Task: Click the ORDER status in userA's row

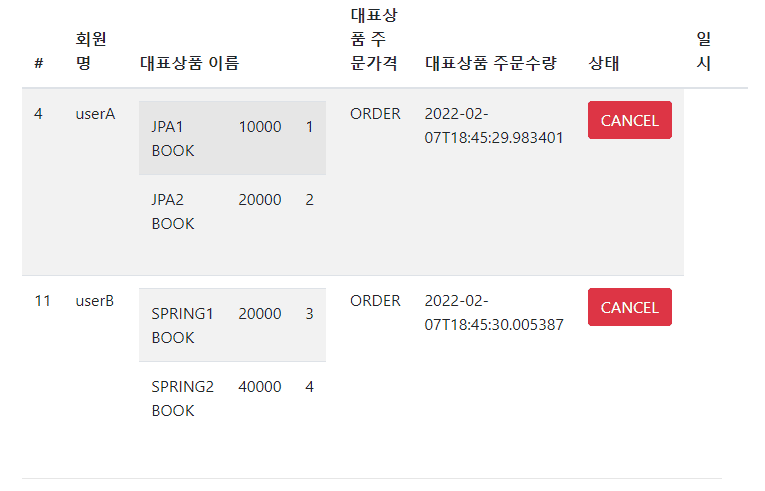Action: (375, 114)
